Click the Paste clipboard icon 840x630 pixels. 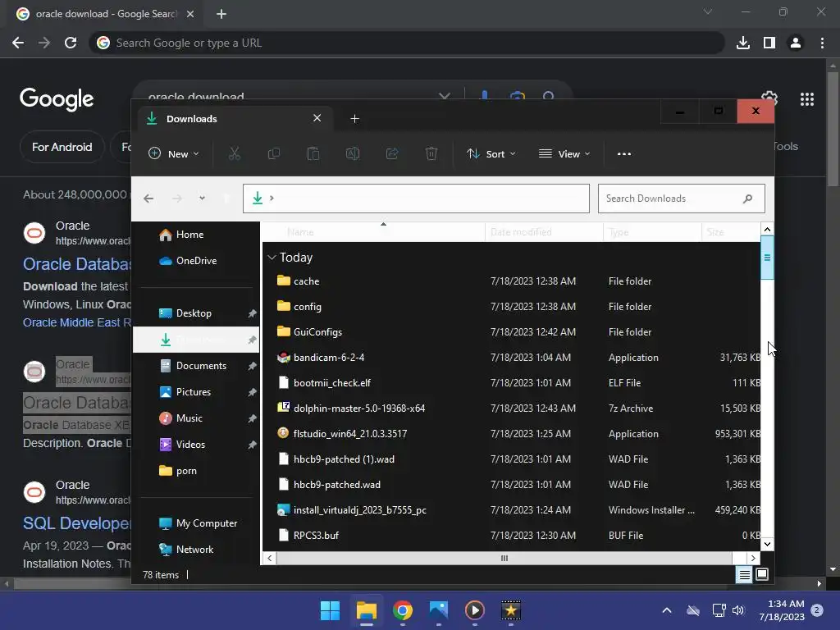click(313, 153)
